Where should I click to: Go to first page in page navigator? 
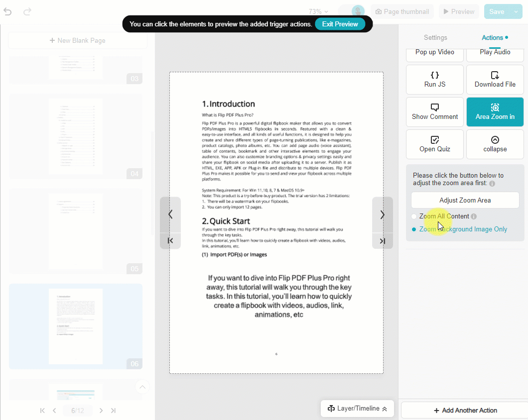[x=42, y=411]
